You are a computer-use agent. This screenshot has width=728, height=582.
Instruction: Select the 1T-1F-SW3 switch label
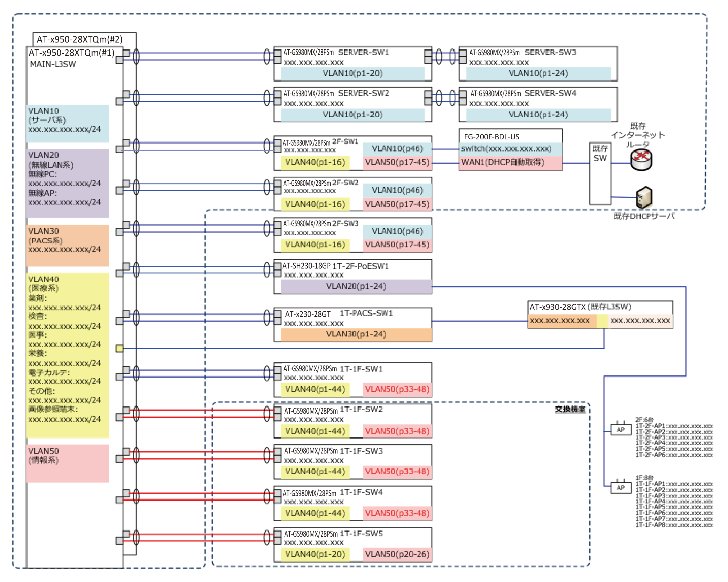(x=361, y=451)
